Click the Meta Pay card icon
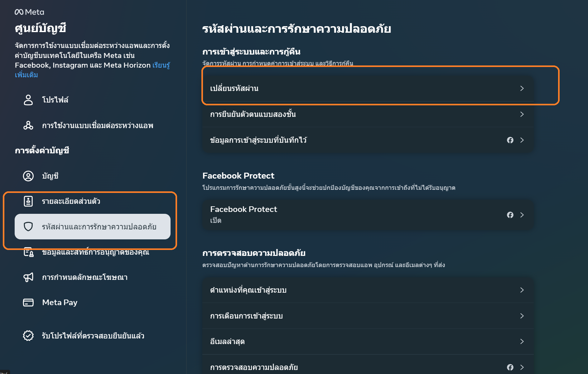Screen dimensions: 588x374 click(28, 303)
